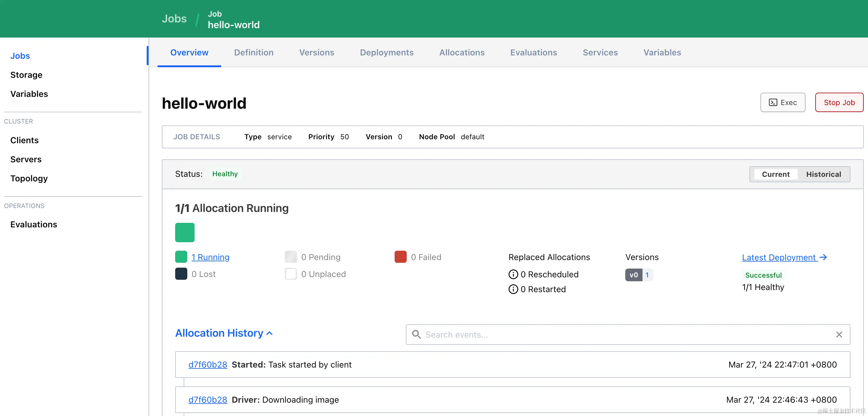The width and height of the screenshot is (868, 416).
Task: Click the info icon beside 0 Restarted
Action: pos(513,289)
